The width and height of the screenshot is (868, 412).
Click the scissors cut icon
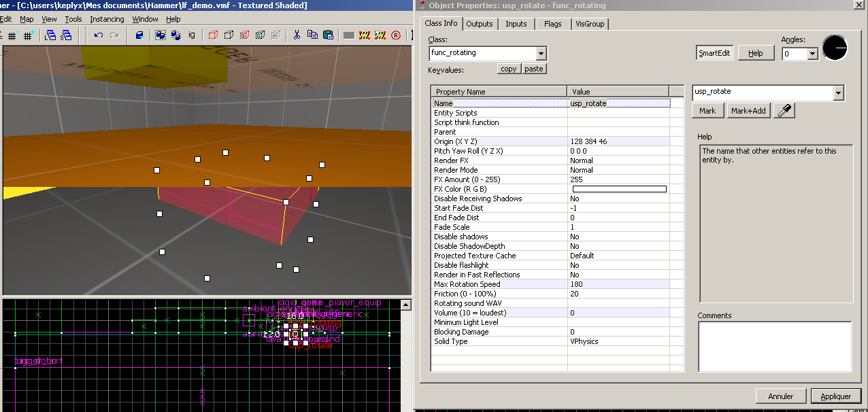[297, 35]
